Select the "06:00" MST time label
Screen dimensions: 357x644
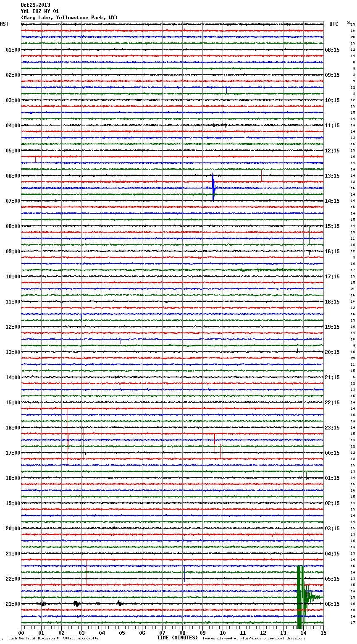coord(13,176)
